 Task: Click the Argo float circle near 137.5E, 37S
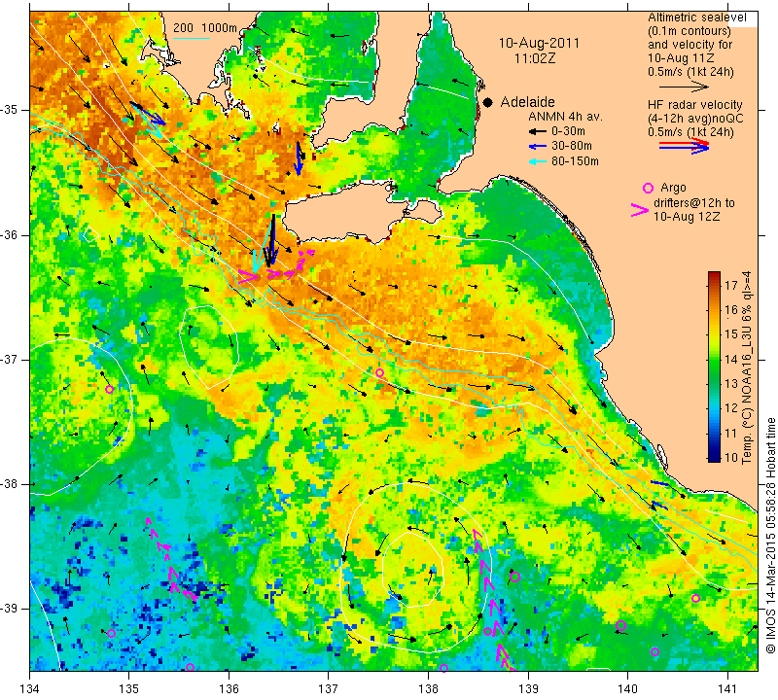[x=379, y=372]
